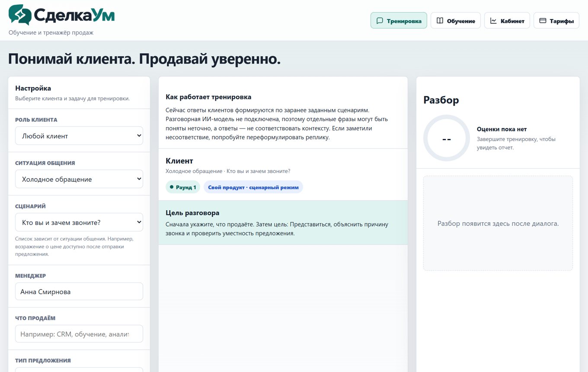Click the card icon in Тарифы

(x=543, y=21)
